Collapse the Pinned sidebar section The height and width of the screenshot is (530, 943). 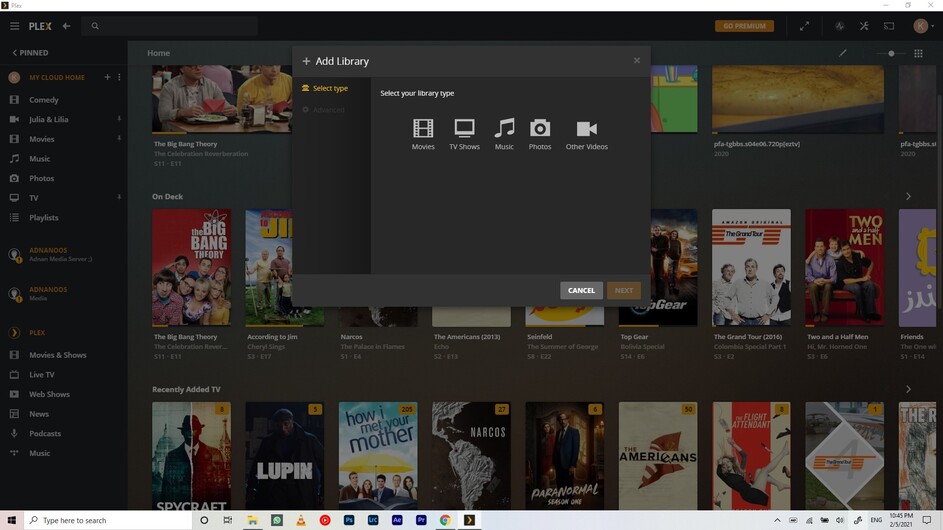coord(30,52)
